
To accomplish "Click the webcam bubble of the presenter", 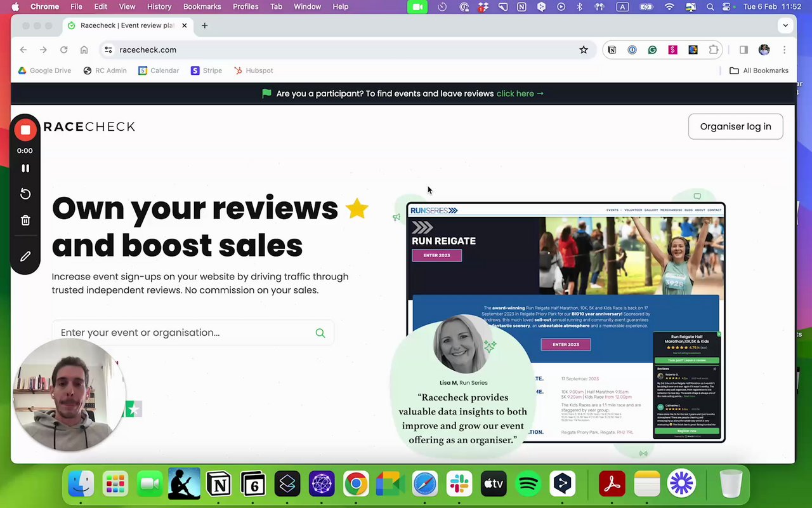I will click(x=69, y=395).
